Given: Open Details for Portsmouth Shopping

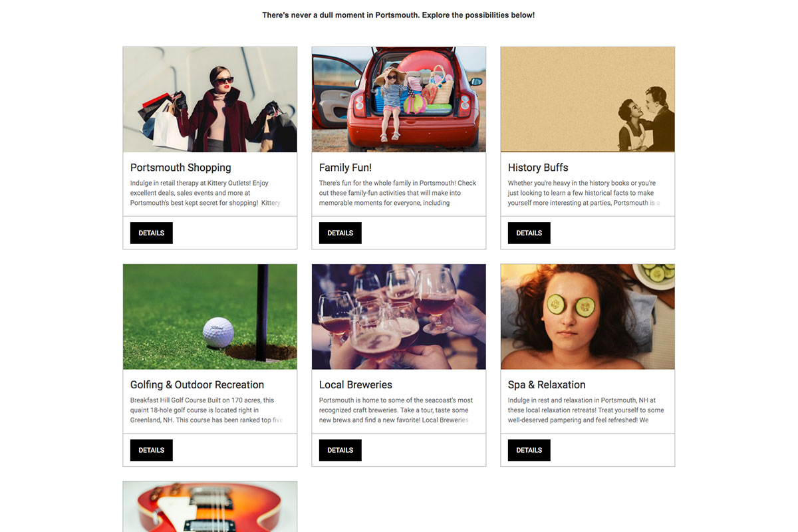Looking at the screenshot, I should 151,233.
